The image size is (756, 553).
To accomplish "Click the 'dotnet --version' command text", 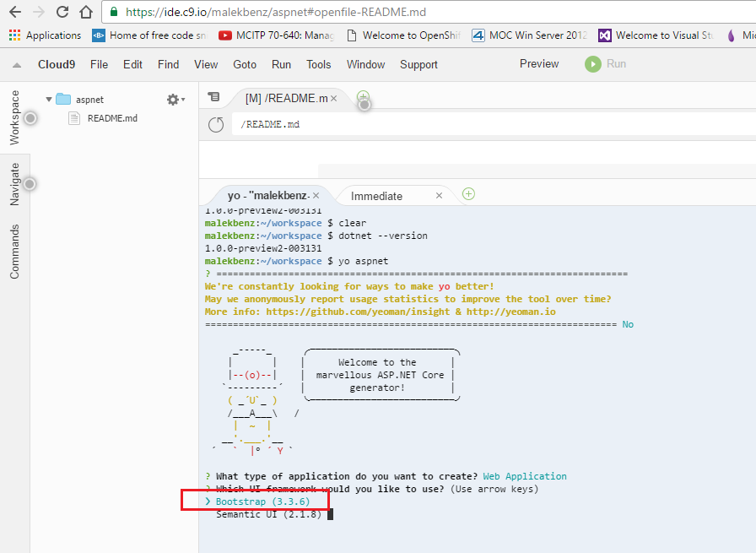I will 383,236.
